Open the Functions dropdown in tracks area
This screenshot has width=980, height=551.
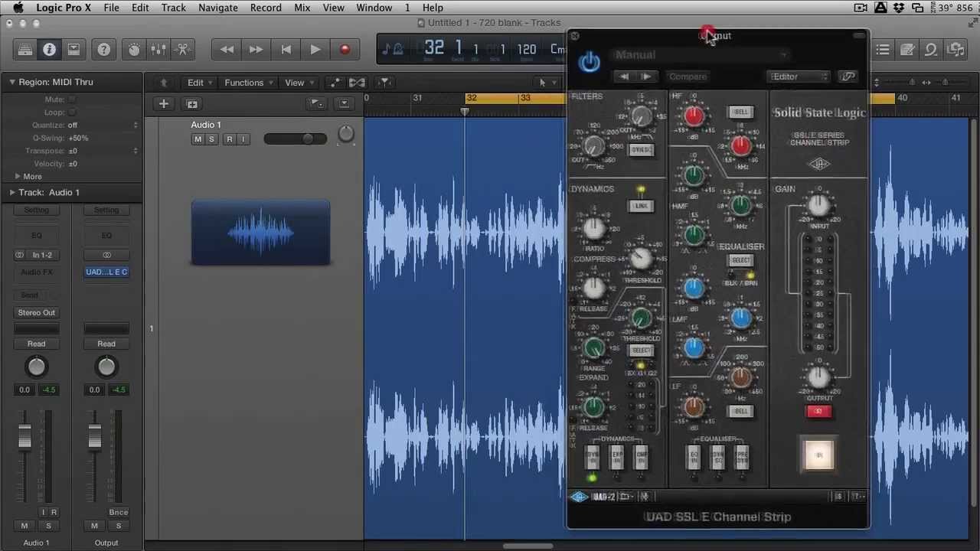[250, 83]
